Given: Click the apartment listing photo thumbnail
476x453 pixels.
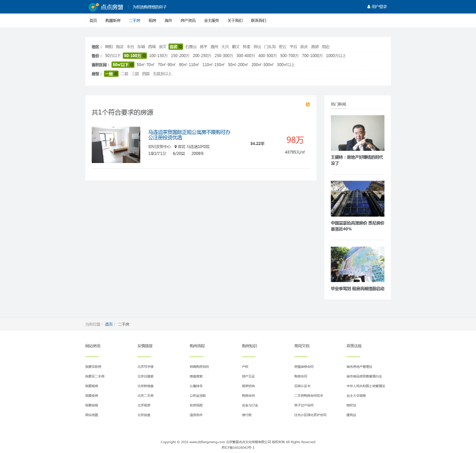Looking at the screenshot, I should (x=116, y=144).
